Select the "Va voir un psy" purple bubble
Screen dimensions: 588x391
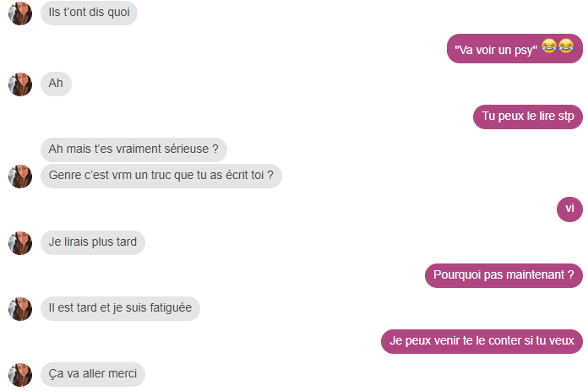514,49
